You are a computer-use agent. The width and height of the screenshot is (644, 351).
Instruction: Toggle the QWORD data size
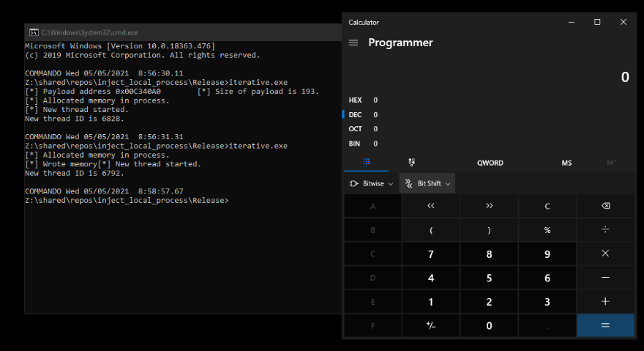point(489,163)
